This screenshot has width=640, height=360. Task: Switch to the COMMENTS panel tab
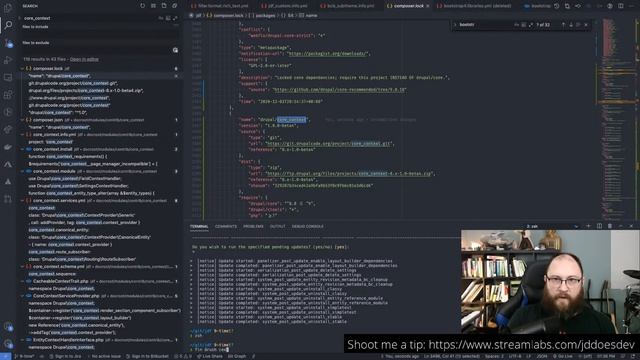[226, 226]
